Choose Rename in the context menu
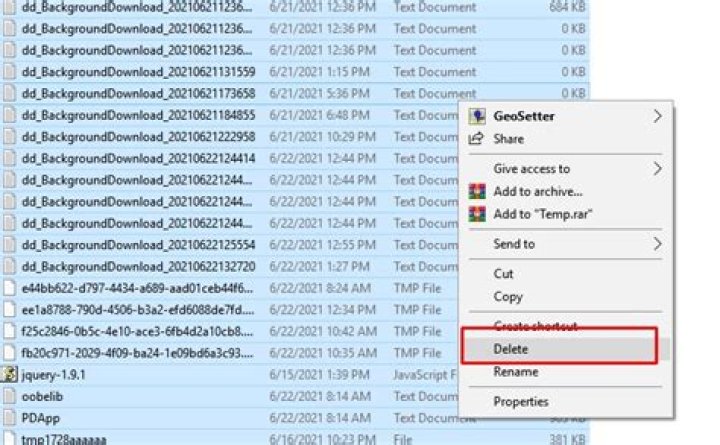The width and height of the screenshot is (720, 445). [x=516, y=372]
